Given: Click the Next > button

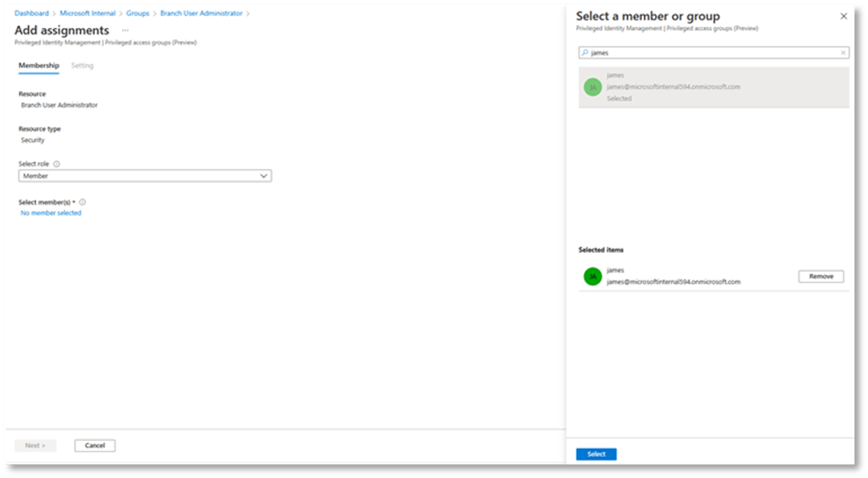Looking at the screenshot, I should click(35, 445).
